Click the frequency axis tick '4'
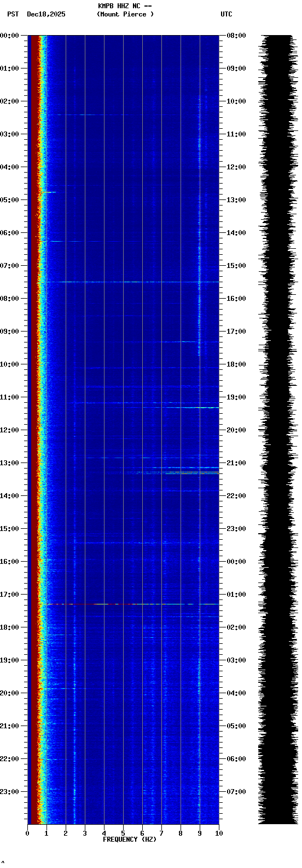The height and width of the screenshot is (868, 302). pyautogui.click(x=104, y=833)
